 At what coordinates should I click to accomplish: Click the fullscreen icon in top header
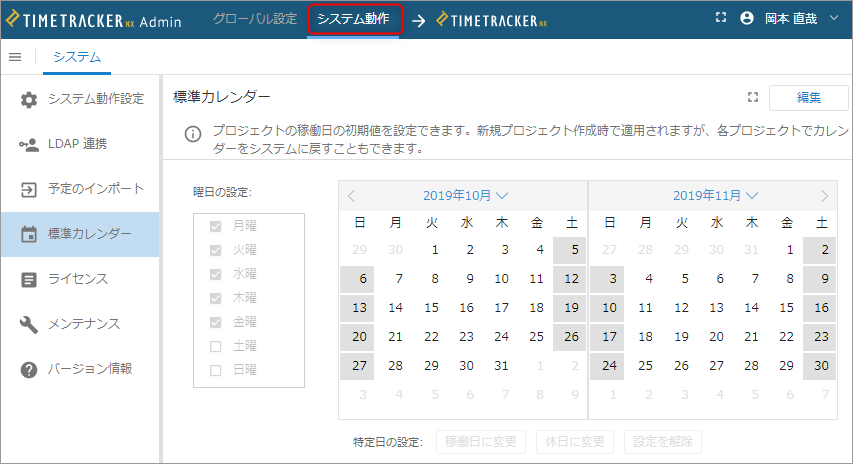pos(721,18)
